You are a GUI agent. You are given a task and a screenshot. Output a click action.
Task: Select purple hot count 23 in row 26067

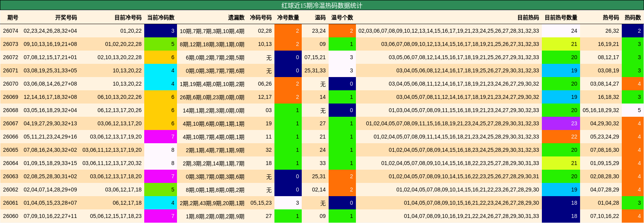[x=561, y=123]
